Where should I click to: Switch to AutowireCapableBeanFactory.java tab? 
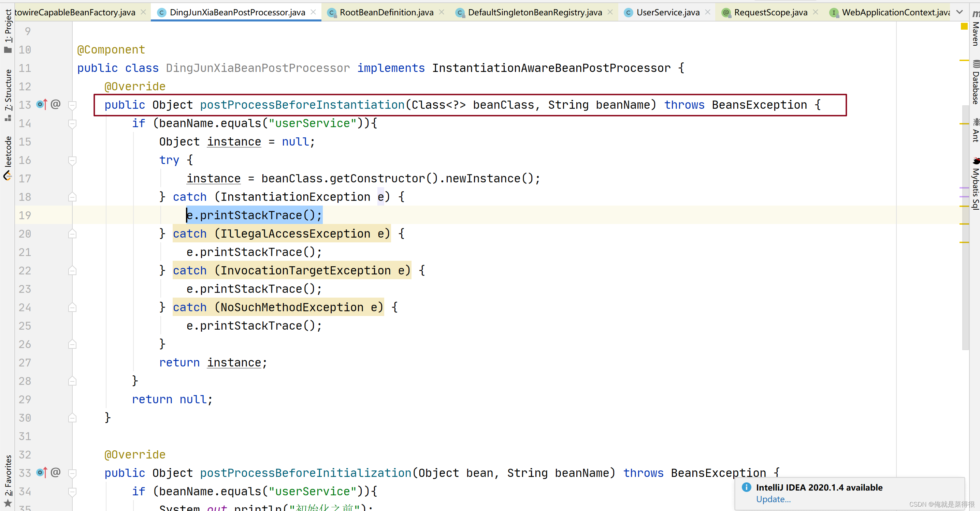(x=75, y=12)
